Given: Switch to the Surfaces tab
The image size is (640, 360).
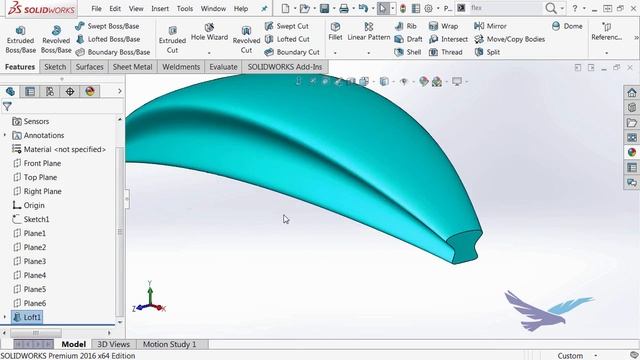Looking at the screenshot, I should (x=89, y=67).
